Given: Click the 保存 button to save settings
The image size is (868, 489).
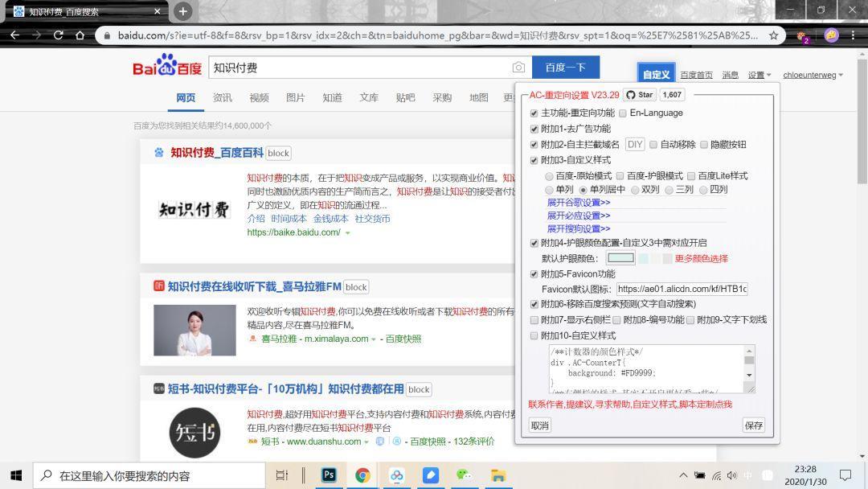Looking at the screenshot, I should pyautogui.click(x=752, y=425).
